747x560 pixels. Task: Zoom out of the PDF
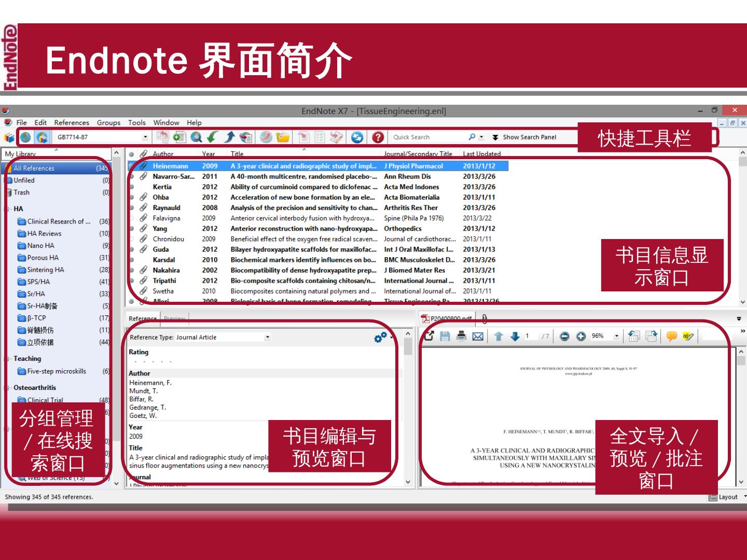pyautogui.click(x=564, y=336)
